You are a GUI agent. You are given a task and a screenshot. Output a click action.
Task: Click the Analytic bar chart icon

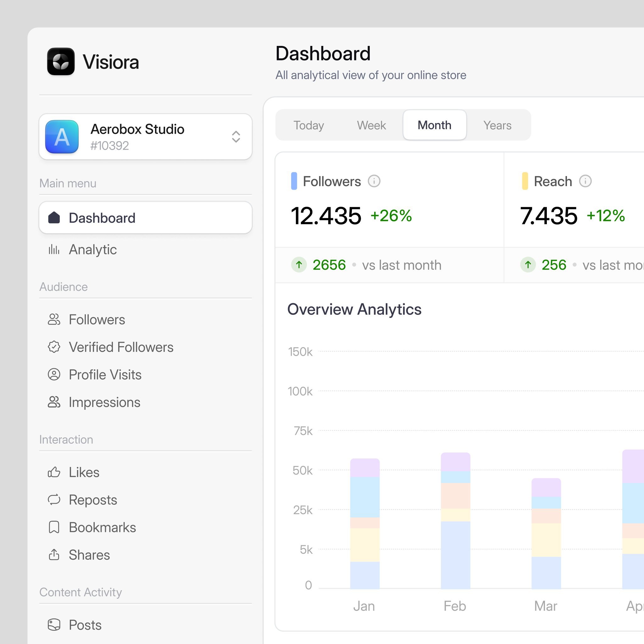coord(54,249)
